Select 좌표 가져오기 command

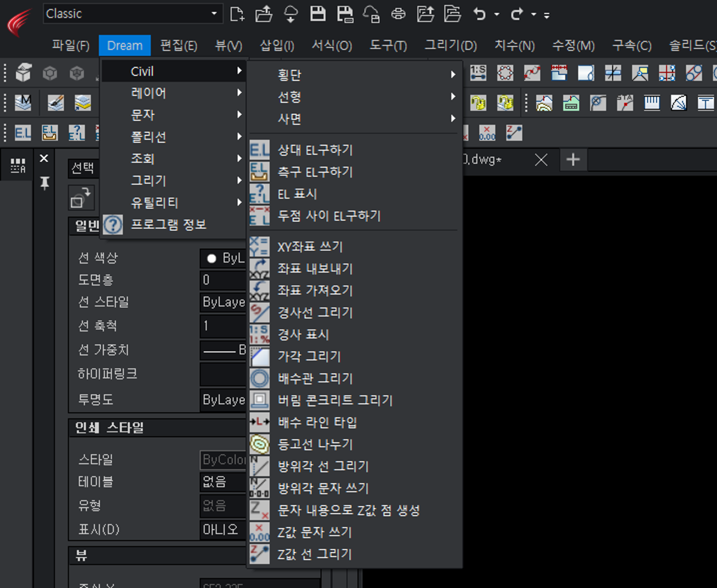point(354,290)
